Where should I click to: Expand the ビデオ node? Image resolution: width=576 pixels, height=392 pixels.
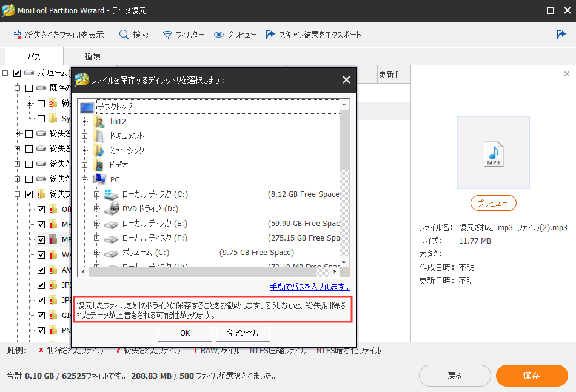click(84, 165)
